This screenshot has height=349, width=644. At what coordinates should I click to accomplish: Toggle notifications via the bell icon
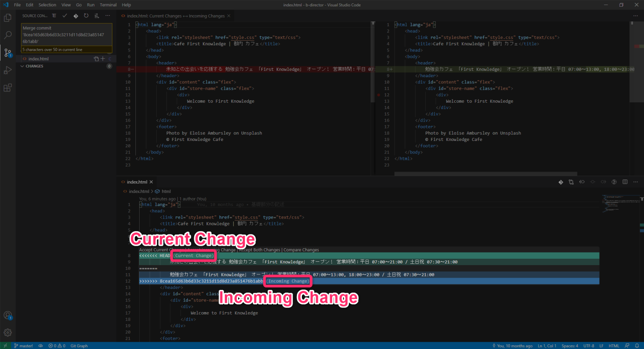pyautogui.click(x=637, y=346)
